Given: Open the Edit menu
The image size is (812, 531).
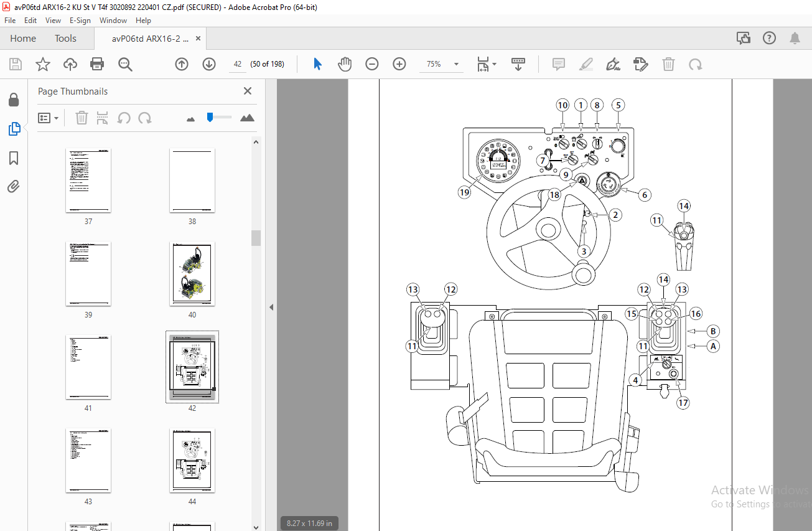Looking at the screenshot, I should pyautogui.click(x=30, y=21).
